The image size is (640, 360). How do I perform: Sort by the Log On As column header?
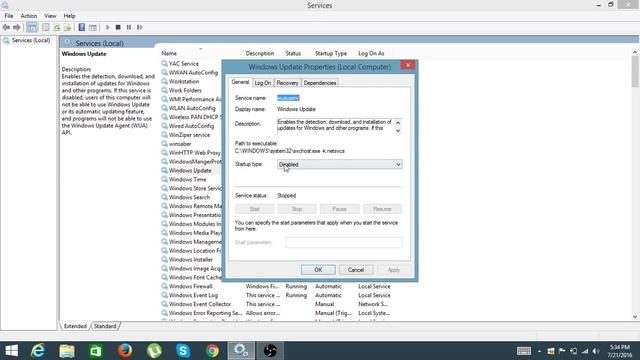[371, 53]
